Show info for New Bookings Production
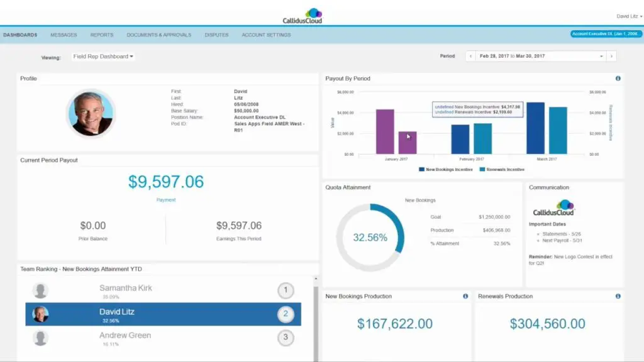 (x=465, y=297)
